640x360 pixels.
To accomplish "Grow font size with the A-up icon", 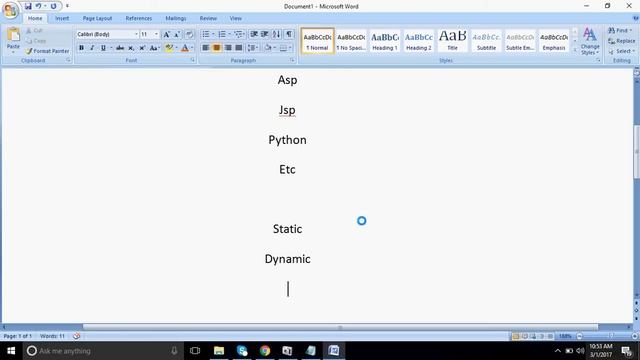I will (x=167, y=35).
